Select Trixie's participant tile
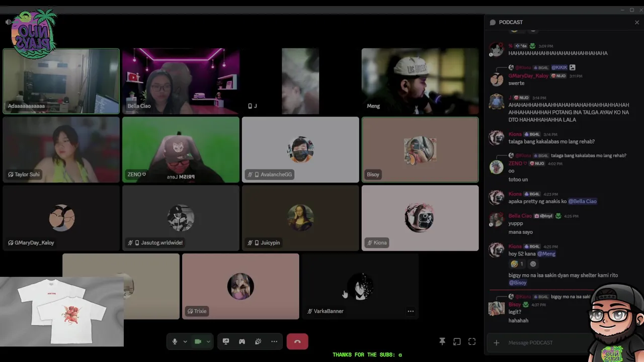Image resolution: width=644 pixels, height=362 pixels. click(240, 287)
